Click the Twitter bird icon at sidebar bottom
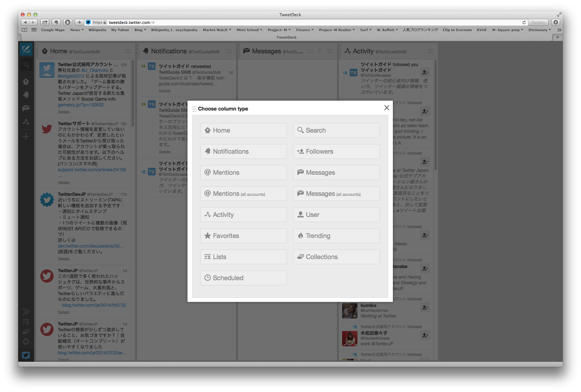The height and width of the screenshot is (392, 581). (x=26, y=355)
